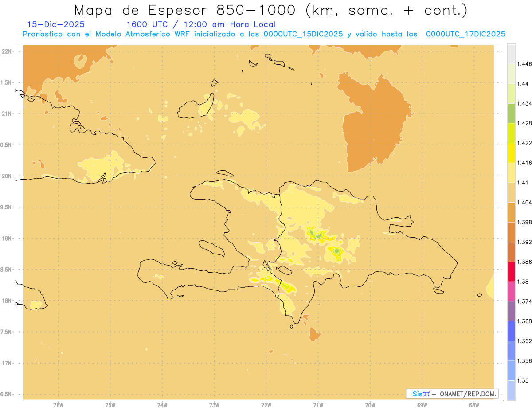The image size is (532, 411).
Task: Click the 69W longitude axis label
Action: click(x=422, y=405)
